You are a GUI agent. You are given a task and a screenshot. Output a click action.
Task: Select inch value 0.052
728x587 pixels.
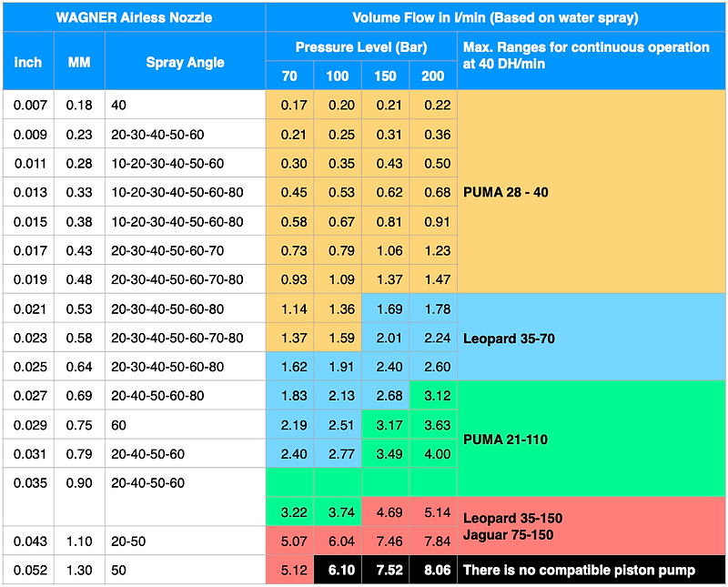pyautogui.click(x=30, y=571)
